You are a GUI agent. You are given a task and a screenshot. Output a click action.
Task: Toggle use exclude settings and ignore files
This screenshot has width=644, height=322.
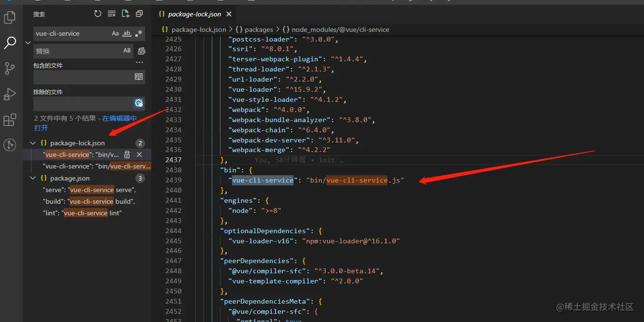pyautogui.click(x=139, y=103)
